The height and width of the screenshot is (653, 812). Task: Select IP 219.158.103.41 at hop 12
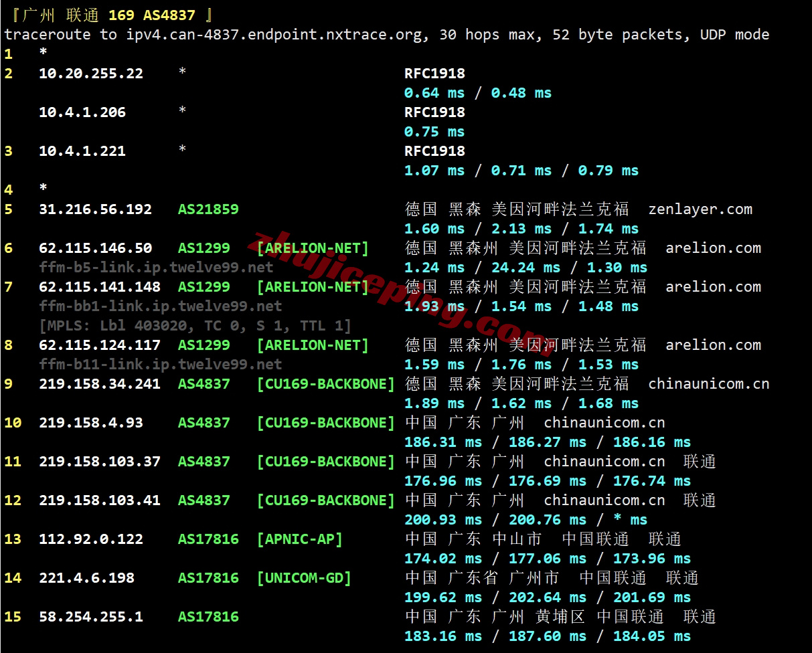click(x=100, y=500)
